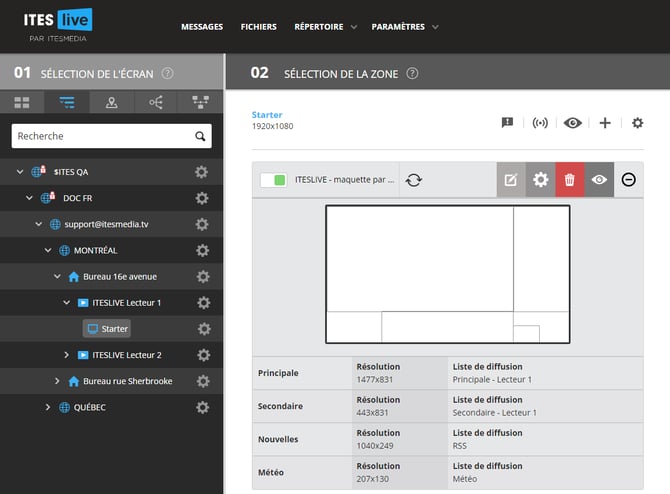Open the Messages menu

(x=202, y=27)
